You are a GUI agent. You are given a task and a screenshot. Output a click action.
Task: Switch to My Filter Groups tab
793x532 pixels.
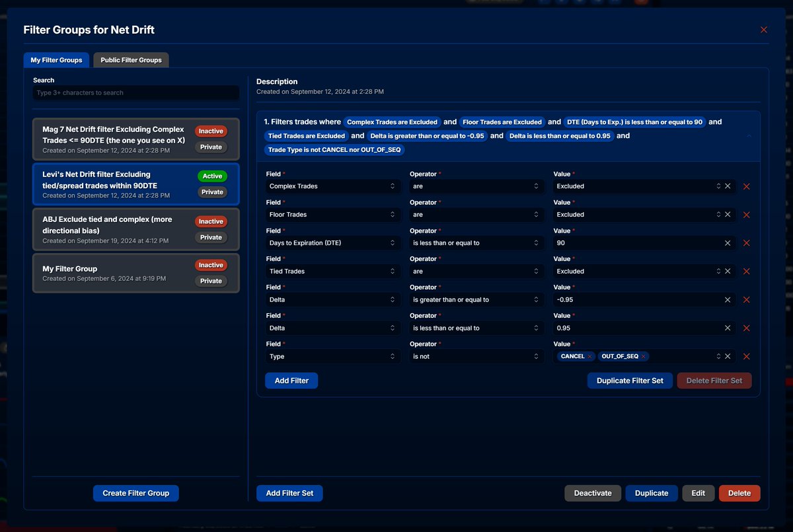(x=56, y=60)
